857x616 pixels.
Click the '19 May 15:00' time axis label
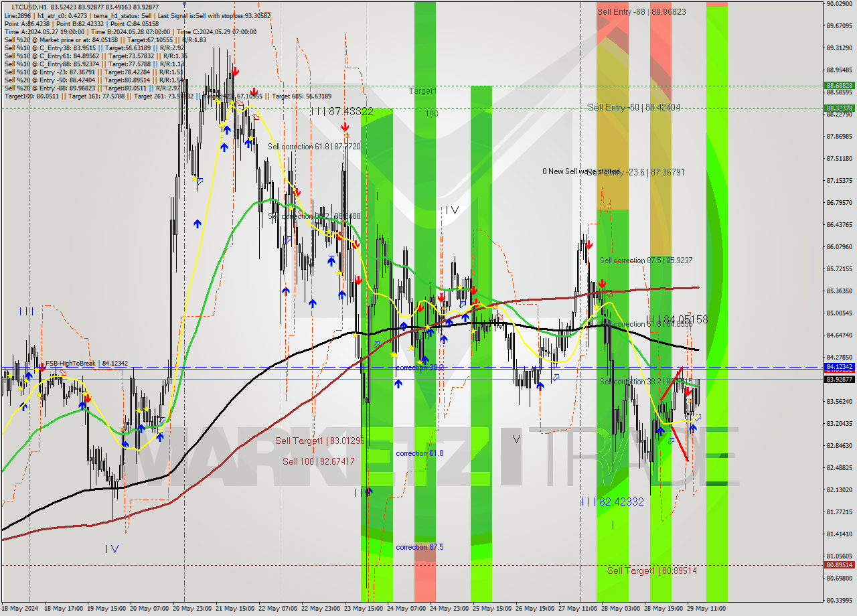[106, 609]
